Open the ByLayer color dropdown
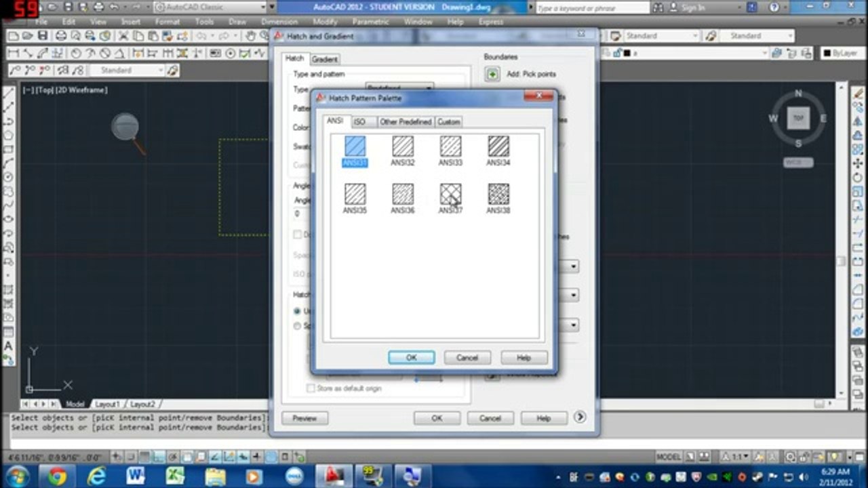Image resolution: width=868 pixels, height=488 pixels. (x=844, y=53)
